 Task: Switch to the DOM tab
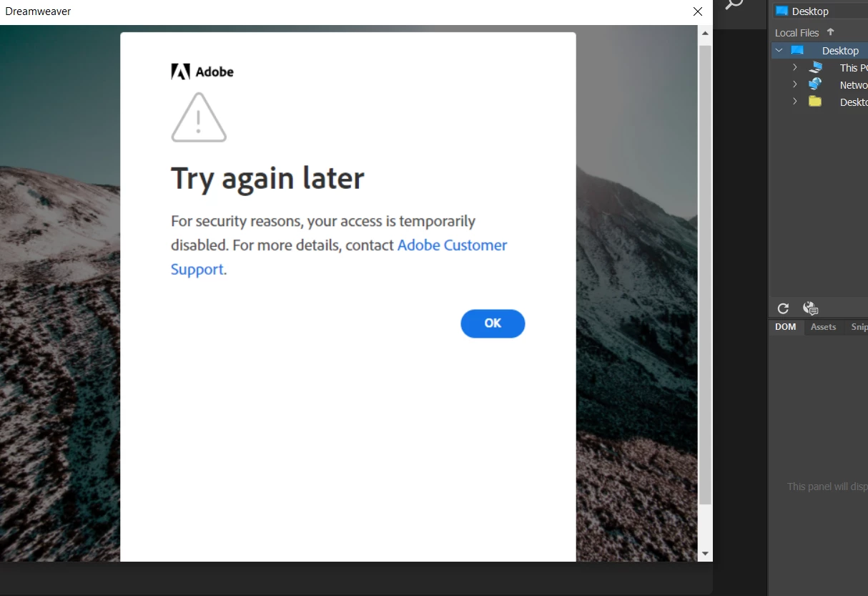coord(786,327)
